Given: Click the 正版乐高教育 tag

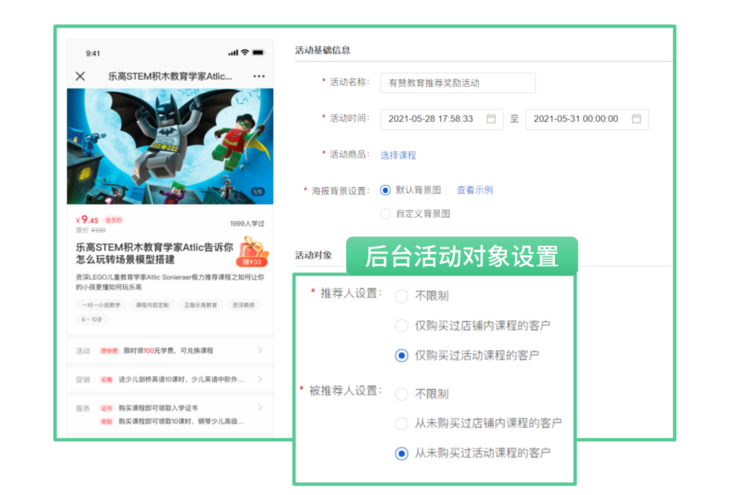Looking at the screenshot, I should [x=200, y=305].
